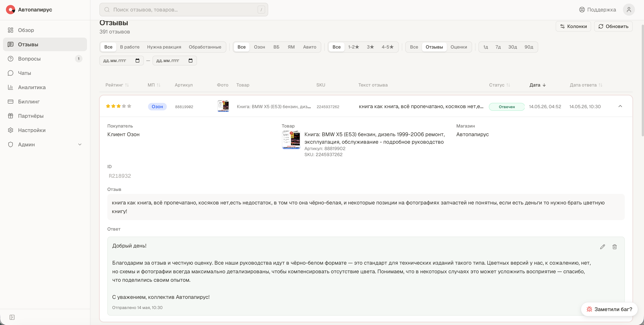
Task: Delete the reply with trash icon
Action: (614, 247)
